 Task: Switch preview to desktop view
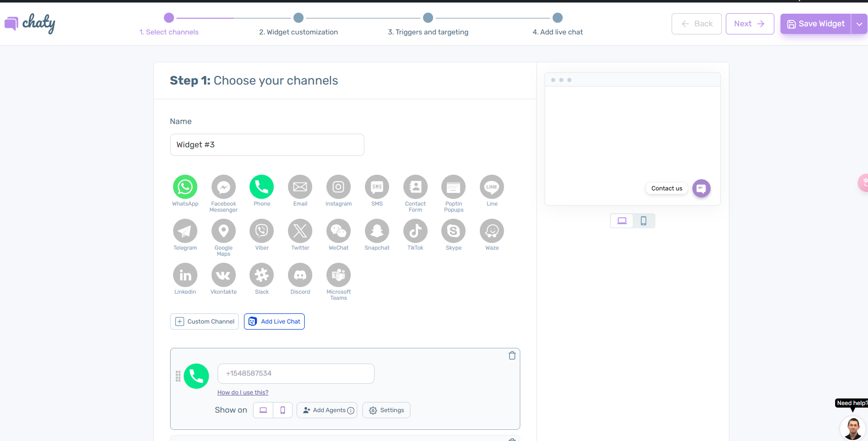622,221
